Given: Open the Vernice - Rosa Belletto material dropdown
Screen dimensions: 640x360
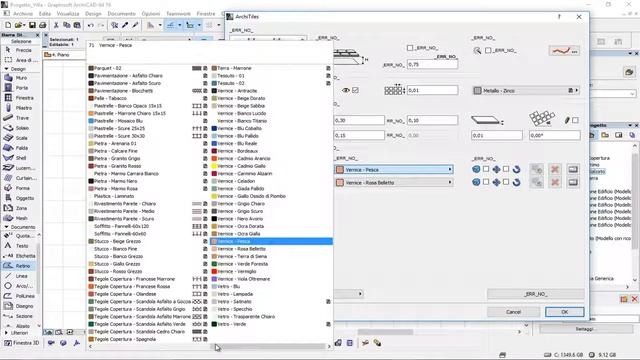Looking at the screenshot, I should [394, 182].
